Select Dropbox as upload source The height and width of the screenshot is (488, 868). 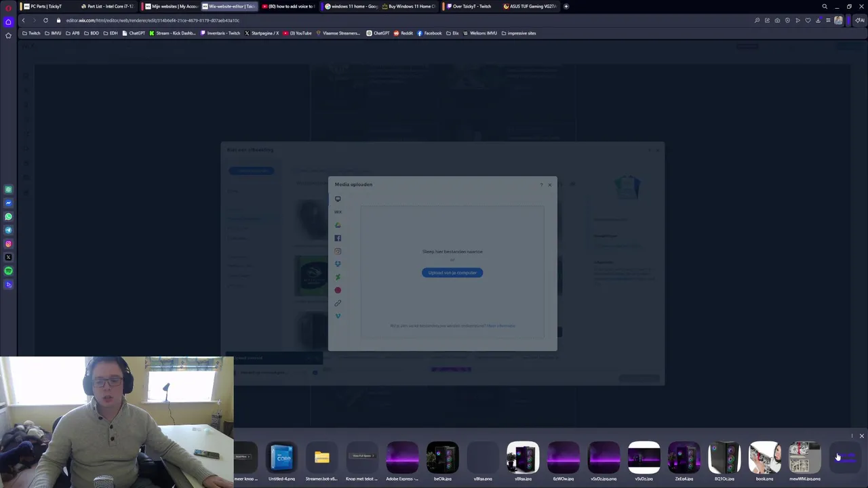pyautogui.click(x=338, y=264)
